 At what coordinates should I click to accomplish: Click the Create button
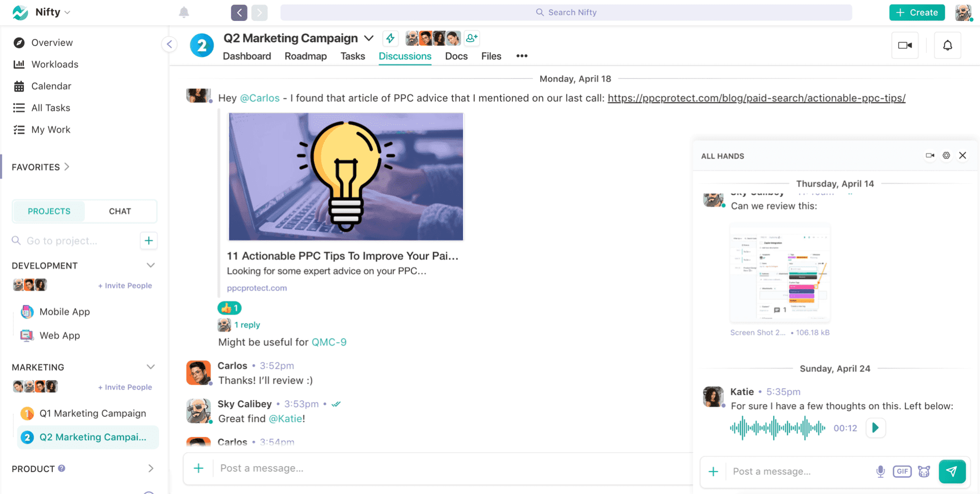pos(916,13)
